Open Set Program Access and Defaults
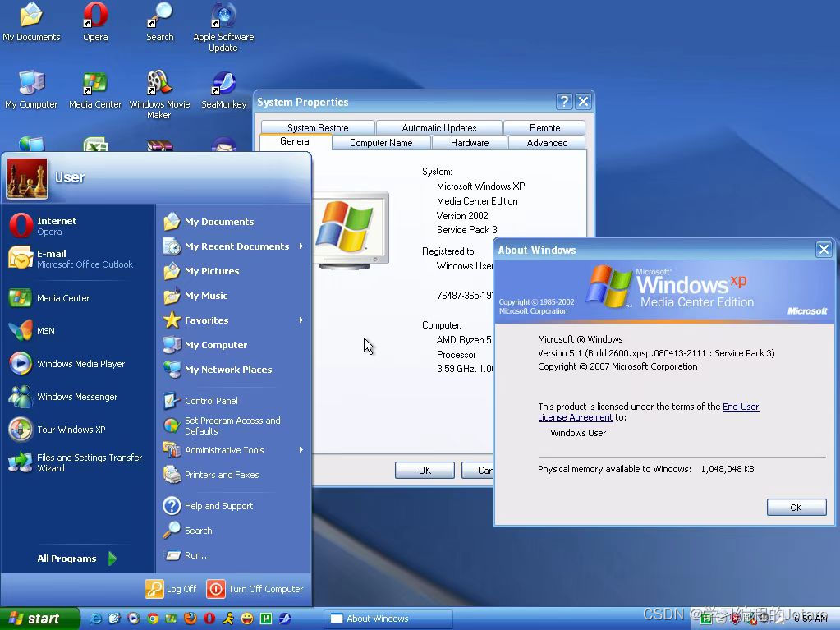 pos(234,425)
